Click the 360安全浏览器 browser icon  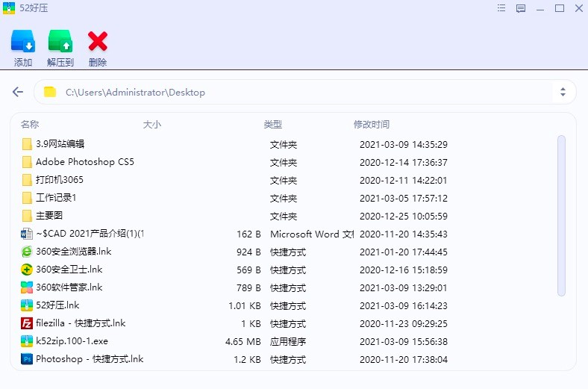27,252
